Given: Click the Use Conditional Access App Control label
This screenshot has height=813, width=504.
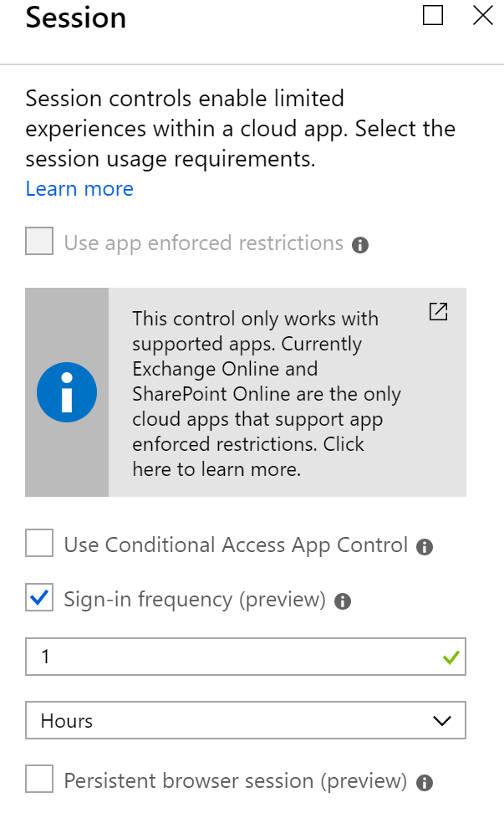Looking at the screenshot, I should tap(236, 545).
